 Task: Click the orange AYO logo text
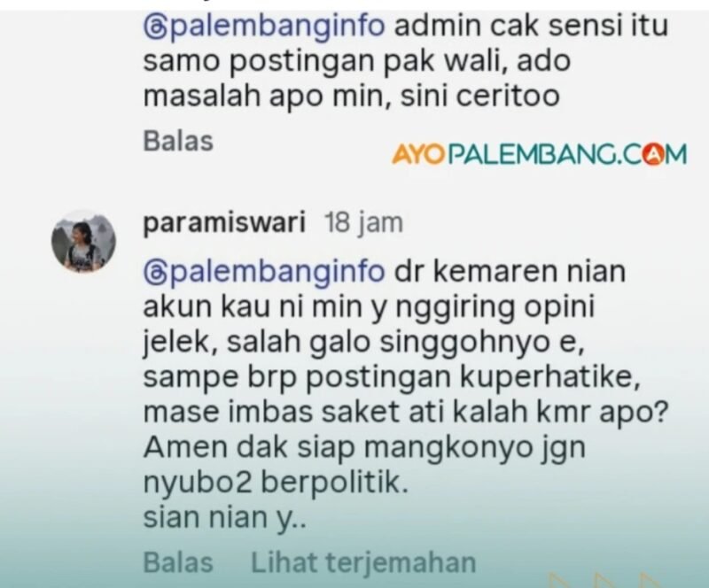[417, 155]
